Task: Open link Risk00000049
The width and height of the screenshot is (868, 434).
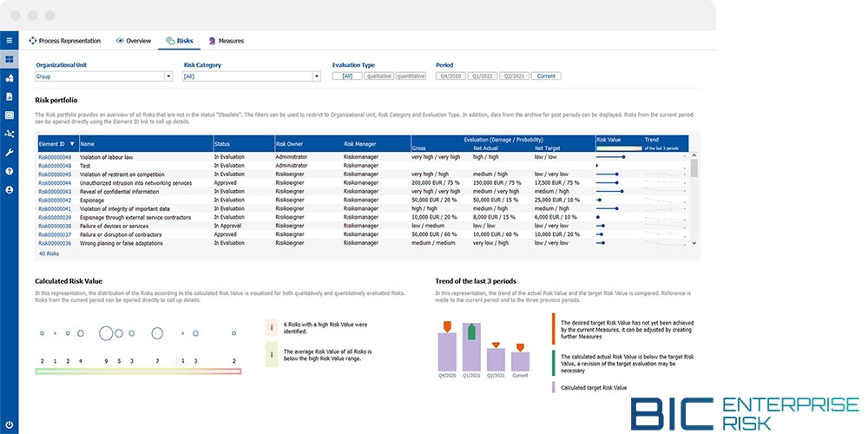Action: [x=55, y=156]
